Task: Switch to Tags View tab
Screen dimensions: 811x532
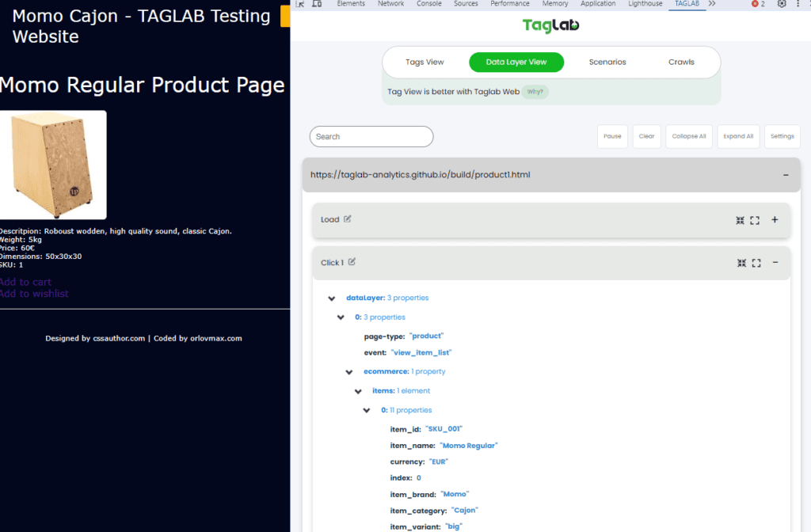Action: [x=425, y=62]
